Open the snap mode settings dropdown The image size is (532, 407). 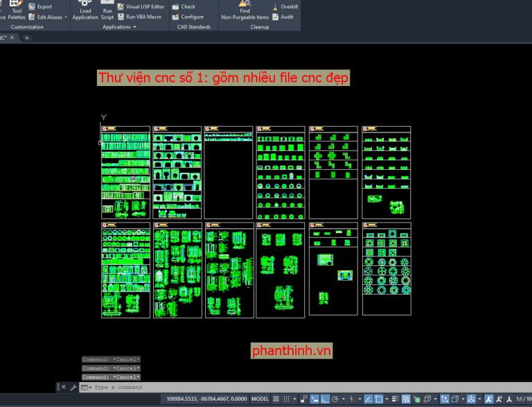click(x=294, y=399)
